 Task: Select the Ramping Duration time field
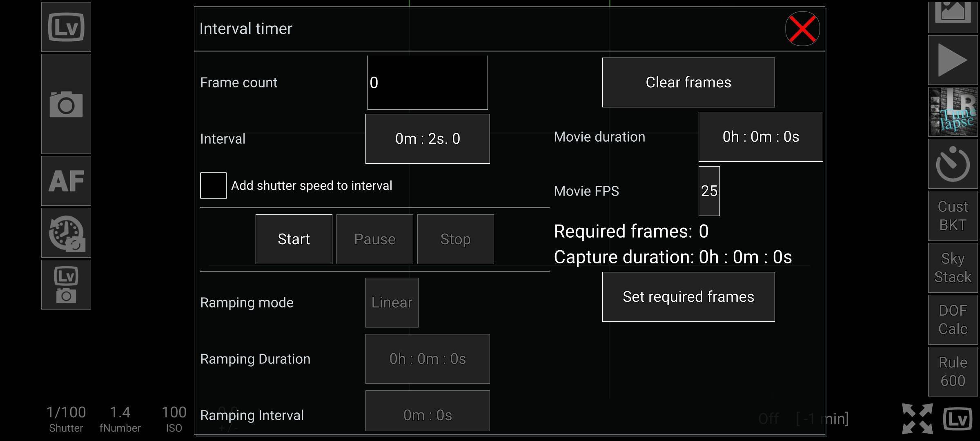(428, 359)
